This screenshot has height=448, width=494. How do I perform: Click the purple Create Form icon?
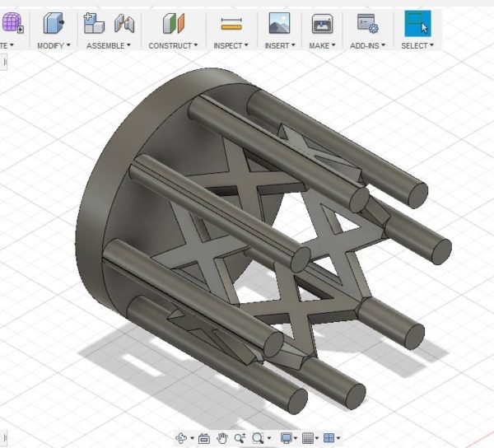[x=12, y=22]
